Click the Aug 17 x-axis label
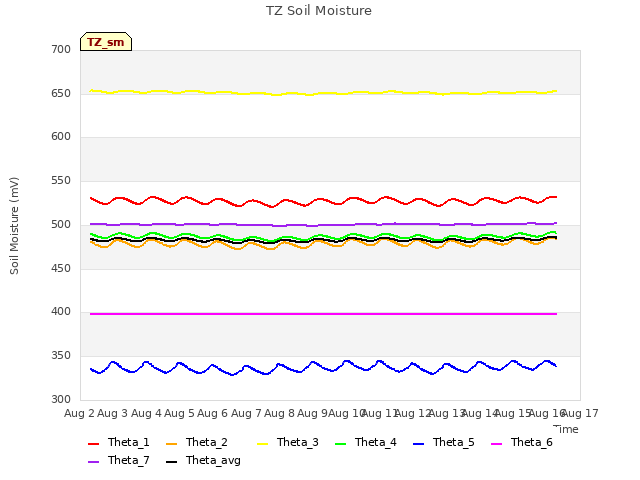 coord(580,413)
